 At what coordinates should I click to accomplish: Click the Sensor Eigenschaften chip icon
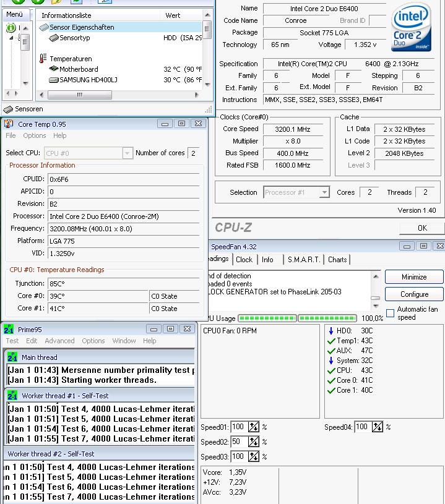point(43,27)
